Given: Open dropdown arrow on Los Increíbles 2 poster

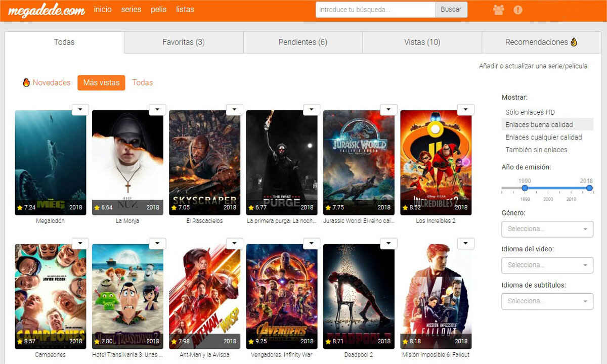Looking at the screenshot, I should click(x=465, y=109).
